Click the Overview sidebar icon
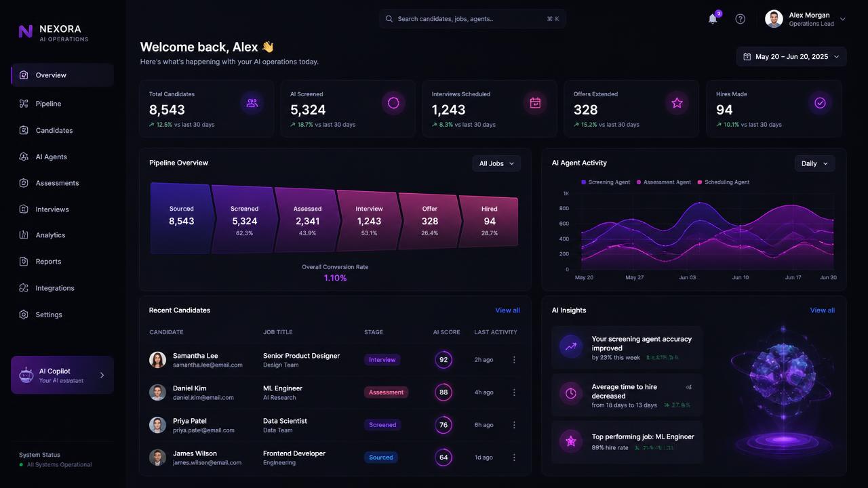This screenshot has height=488, width=868. pos(24,75)
